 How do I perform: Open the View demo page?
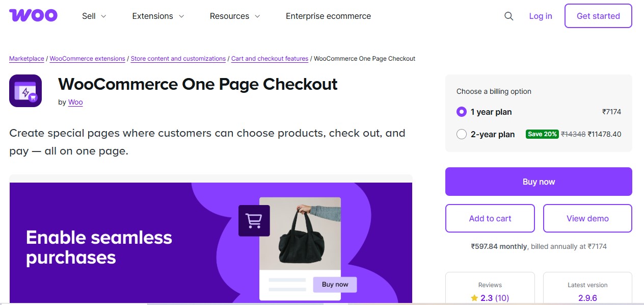tap(587, 218)
